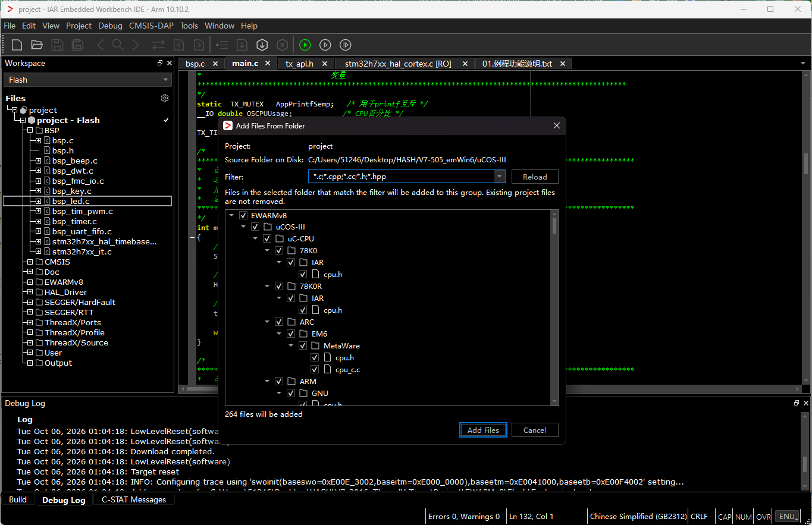Uncheck the uC-CPU folder checkbox
The image size is (812, 525).
coord(267,239)
